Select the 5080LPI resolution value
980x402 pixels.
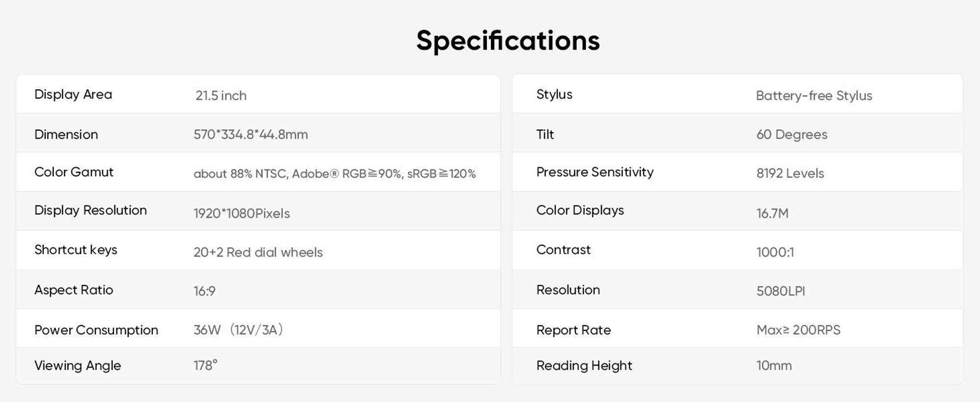(x=781, y=291)
